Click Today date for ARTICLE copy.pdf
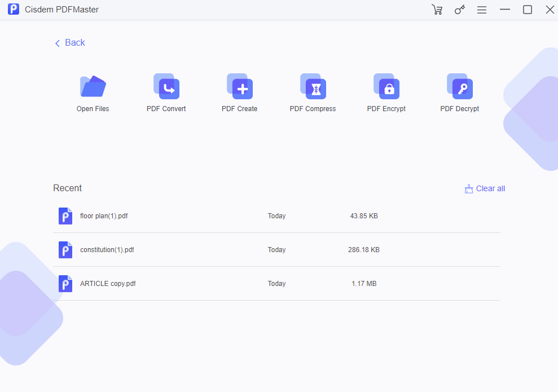 277,284
